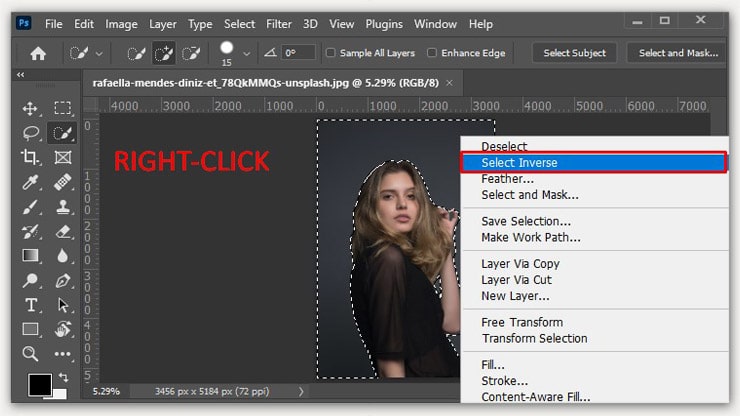Viewport: 740px width, 416px height.
Task: Expand the tool preset picker arrow
Action: coord(98,54)
